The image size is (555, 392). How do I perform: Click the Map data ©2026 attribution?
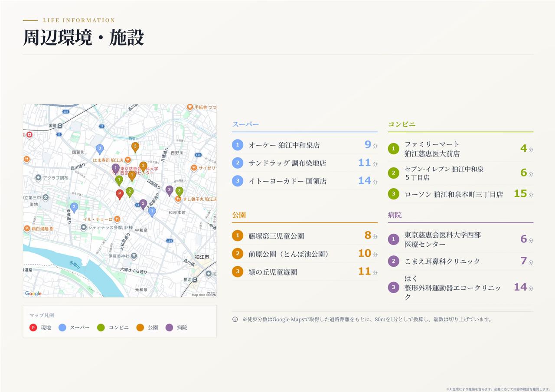[x=203, y=295]
